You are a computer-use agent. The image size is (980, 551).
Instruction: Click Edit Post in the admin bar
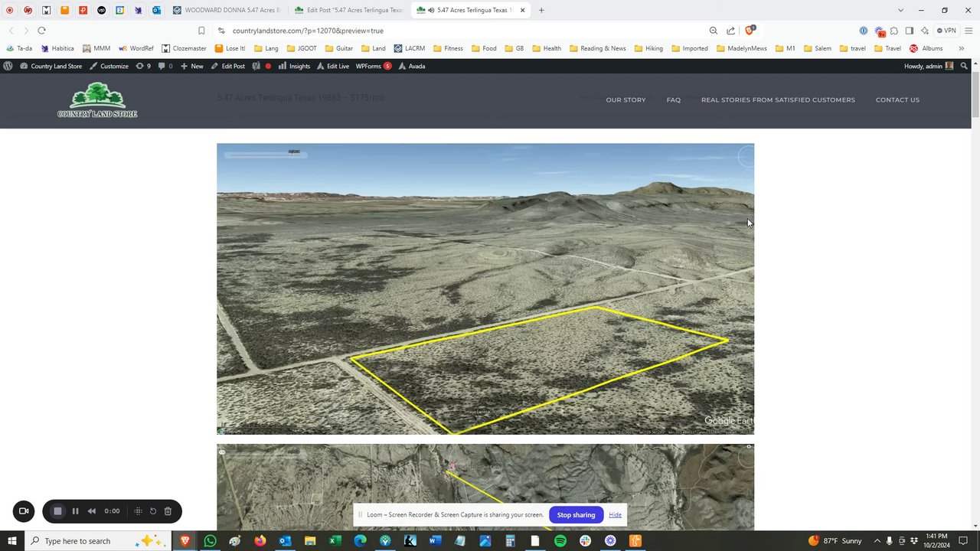pos(227,66)
